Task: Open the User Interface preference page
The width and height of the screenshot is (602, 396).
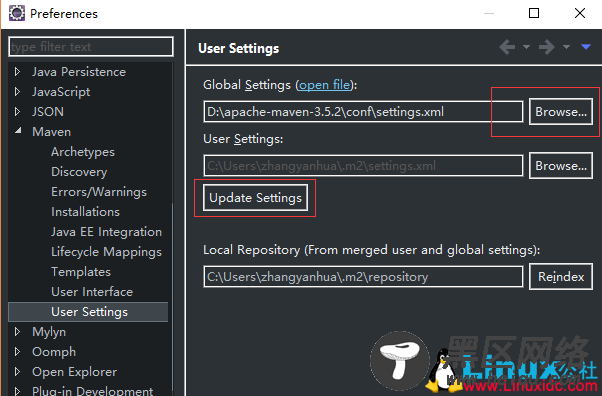Action: pos(92,292)
